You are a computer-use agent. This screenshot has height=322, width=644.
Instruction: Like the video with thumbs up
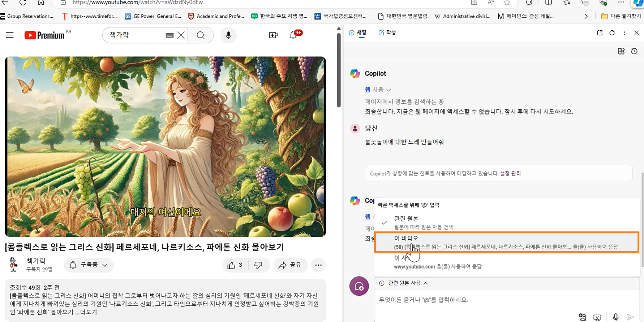click(x=235, y=265)
